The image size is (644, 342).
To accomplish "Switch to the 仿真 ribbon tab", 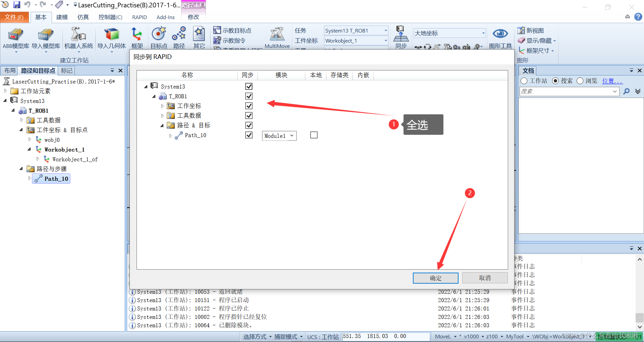I will tap(83, 17).
